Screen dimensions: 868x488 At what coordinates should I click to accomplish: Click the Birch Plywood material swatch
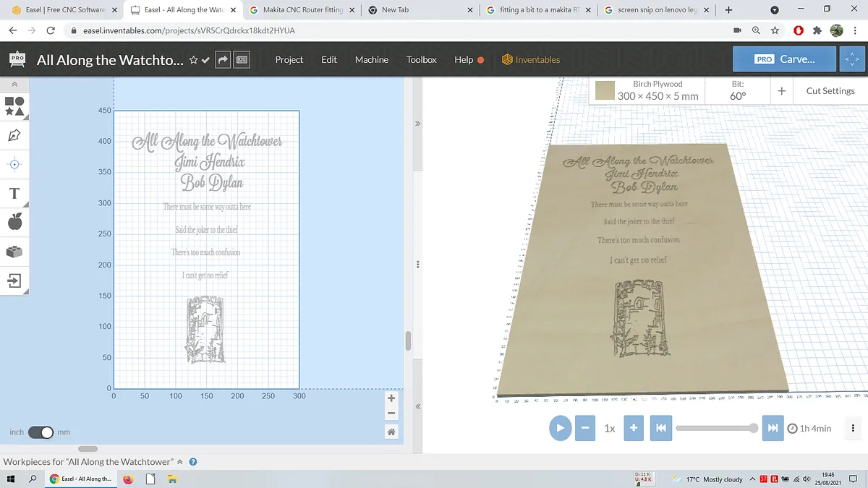point(605,91)
